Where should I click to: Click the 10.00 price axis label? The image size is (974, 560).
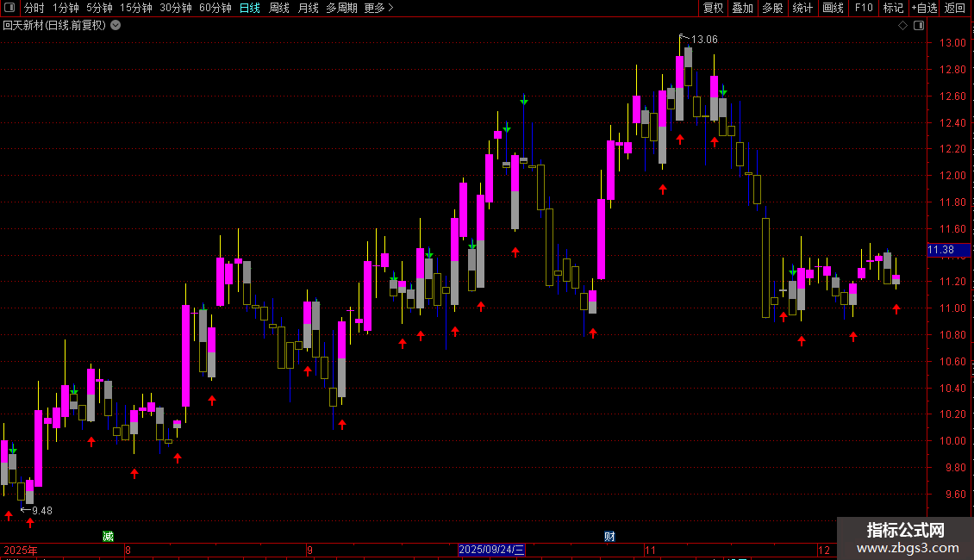click(x=952, y=441)
